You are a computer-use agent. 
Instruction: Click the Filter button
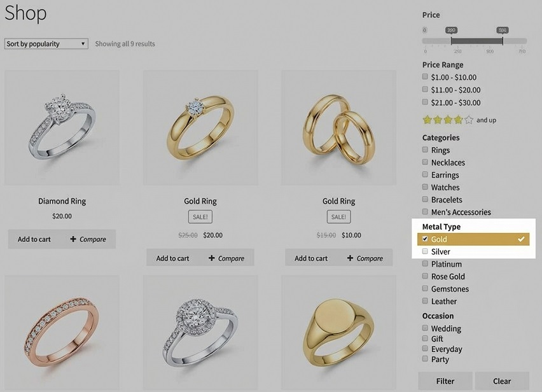pyautogui.click(x=445, y=381)
